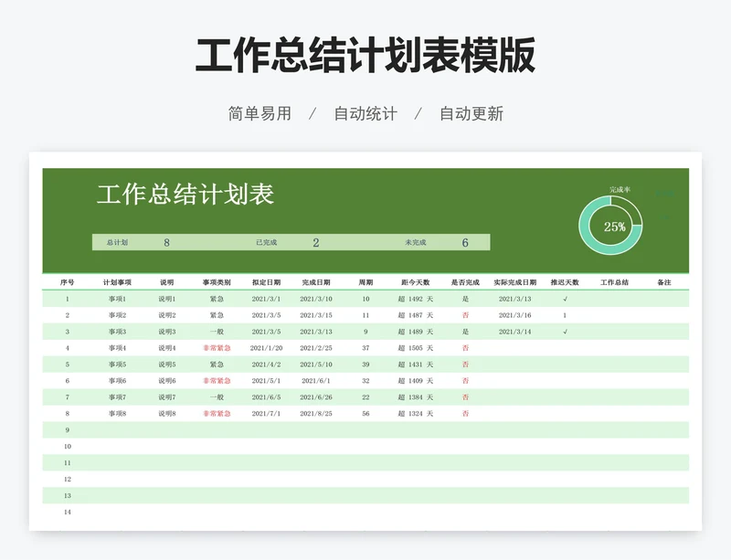Select empty row number 14
This screenshot has width=731, height=560.
(x=67, y=512)
